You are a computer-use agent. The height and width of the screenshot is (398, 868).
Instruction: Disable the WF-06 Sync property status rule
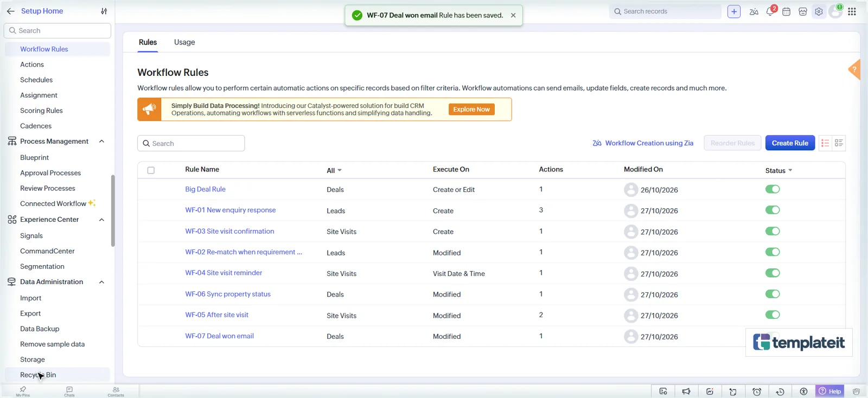(773, 294)
